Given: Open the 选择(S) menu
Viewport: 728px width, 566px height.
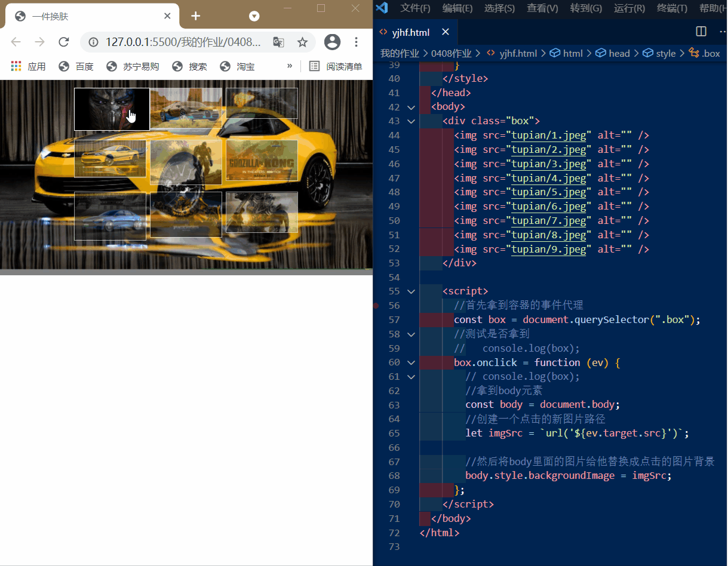Looking at the screenshot, I should point(500,8).
